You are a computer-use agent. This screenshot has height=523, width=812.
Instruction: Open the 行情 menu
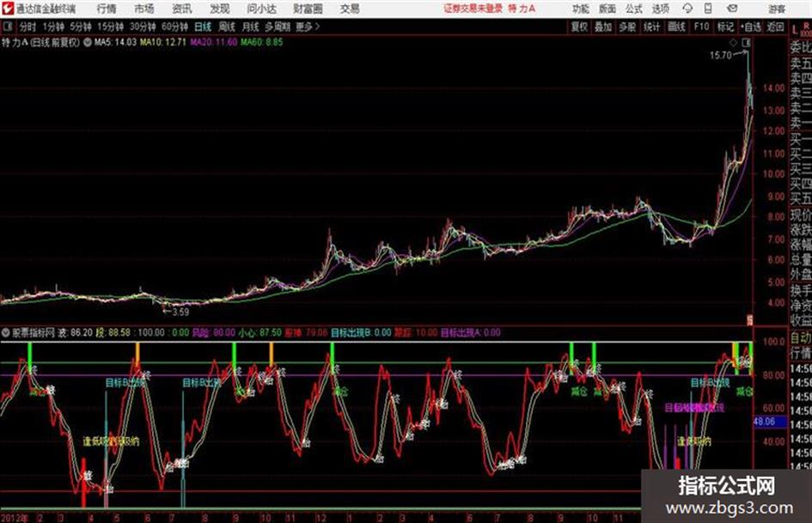coord(107,9)
